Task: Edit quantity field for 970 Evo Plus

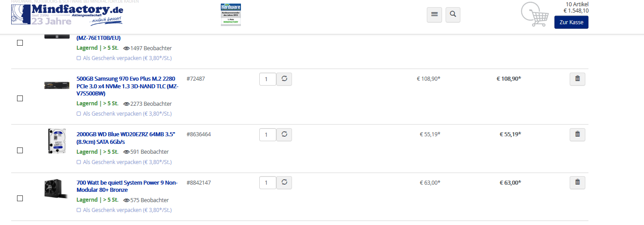Action: click(x=267, y=79)
